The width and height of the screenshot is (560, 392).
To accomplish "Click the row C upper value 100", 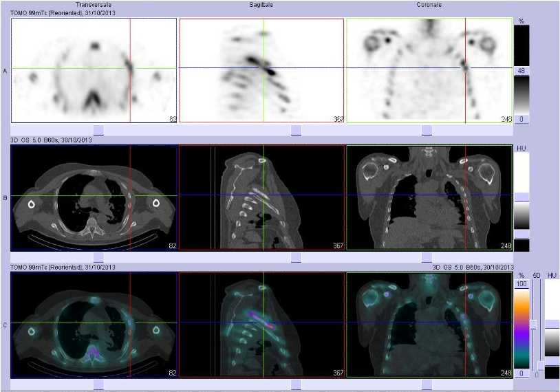I will click(521, 284).
